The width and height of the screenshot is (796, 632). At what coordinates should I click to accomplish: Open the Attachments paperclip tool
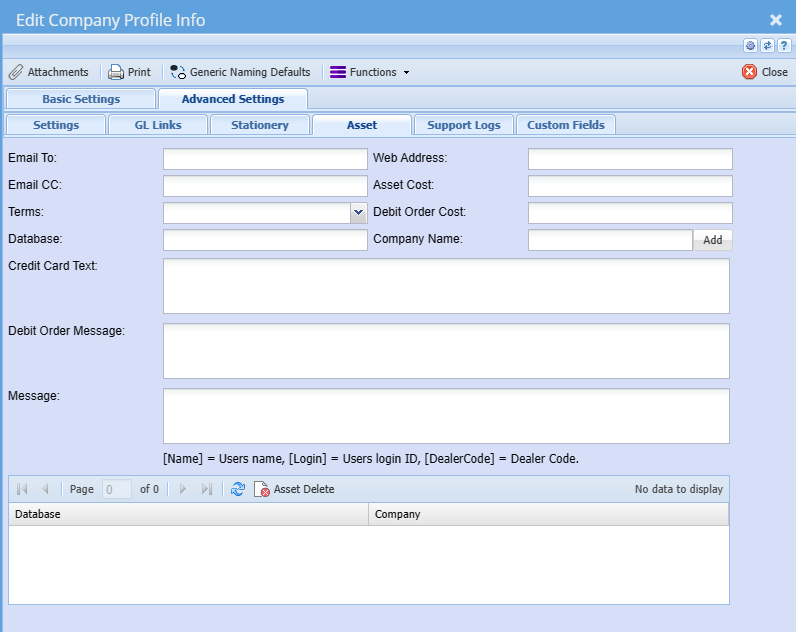[x=49, y=72]
